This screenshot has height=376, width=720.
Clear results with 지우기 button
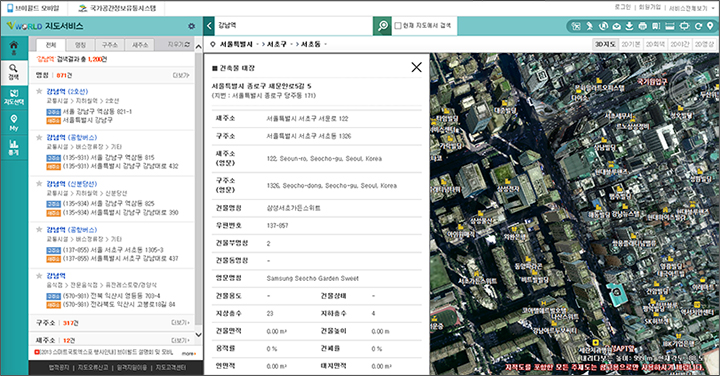pos(179,45)
